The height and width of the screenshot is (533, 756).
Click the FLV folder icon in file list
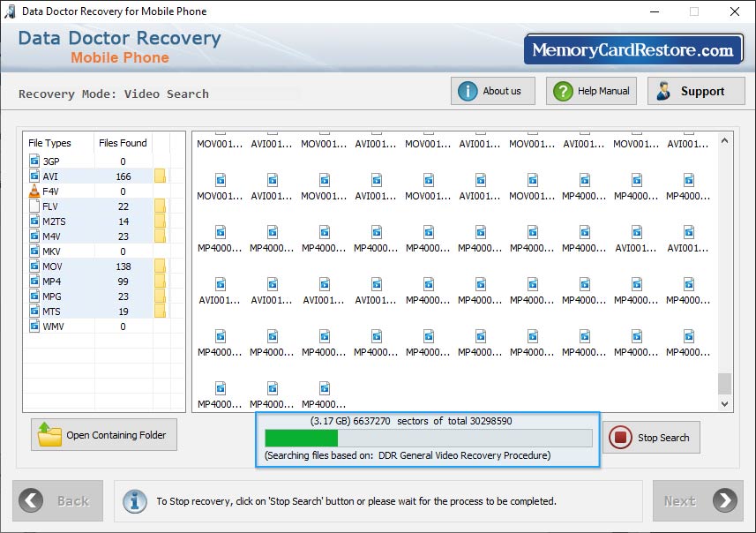coord(160,206)
